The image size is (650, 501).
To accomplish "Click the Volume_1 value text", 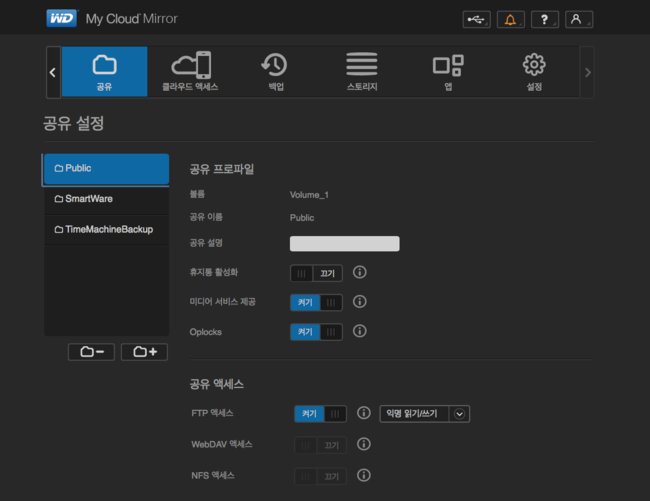I will [309, 195].
